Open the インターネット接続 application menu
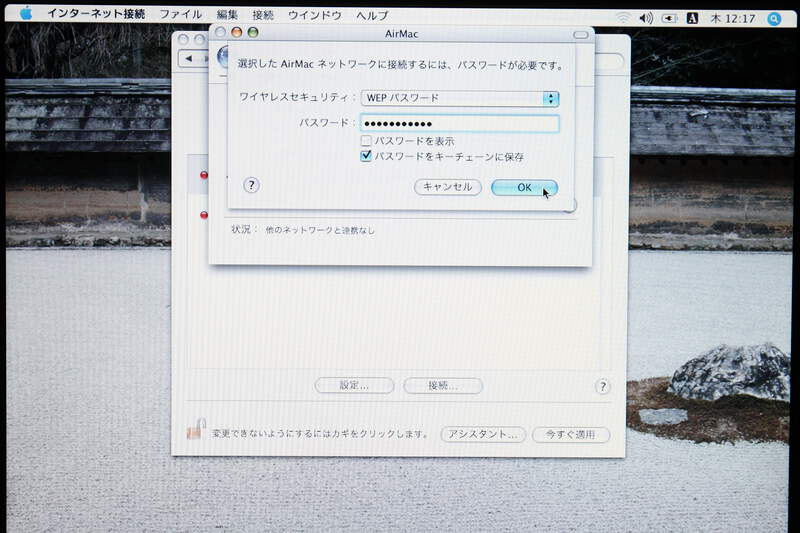Screen dimensions: 800x533 (96, 14)
